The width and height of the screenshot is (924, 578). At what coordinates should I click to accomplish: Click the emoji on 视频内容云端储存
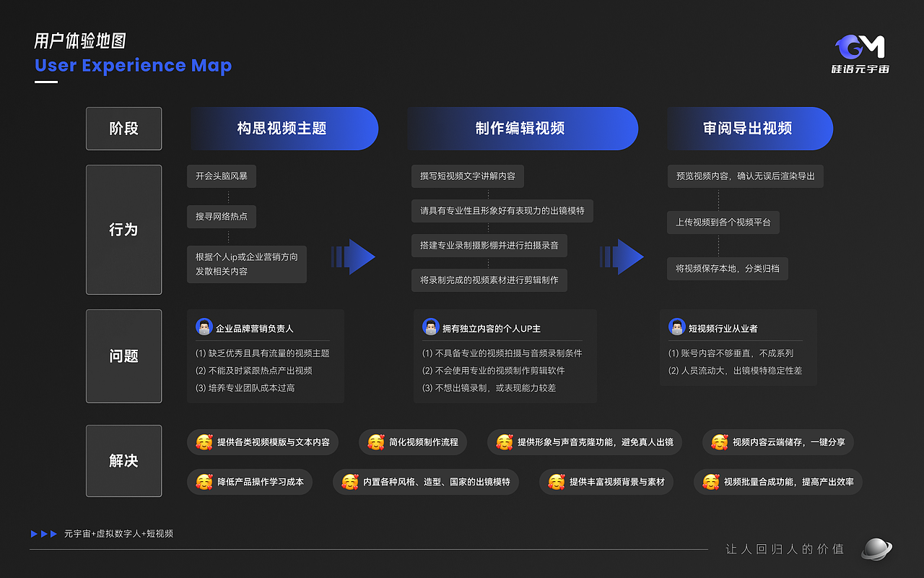pos(720,441)
